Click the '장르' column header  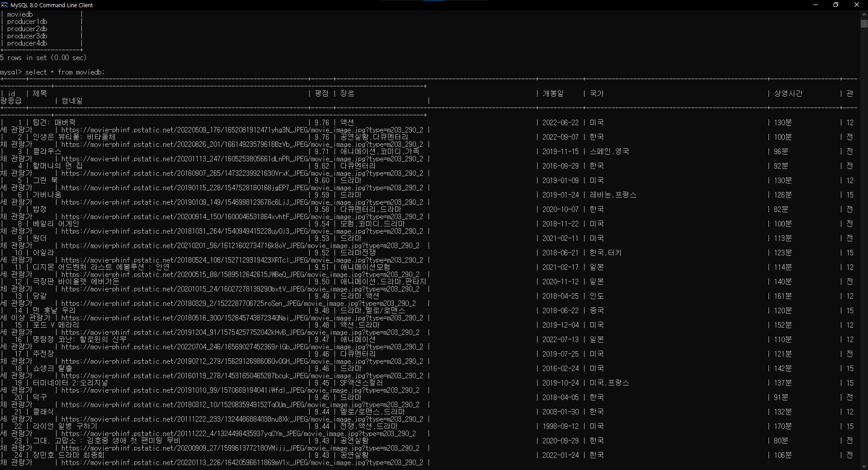coord(347,94)
